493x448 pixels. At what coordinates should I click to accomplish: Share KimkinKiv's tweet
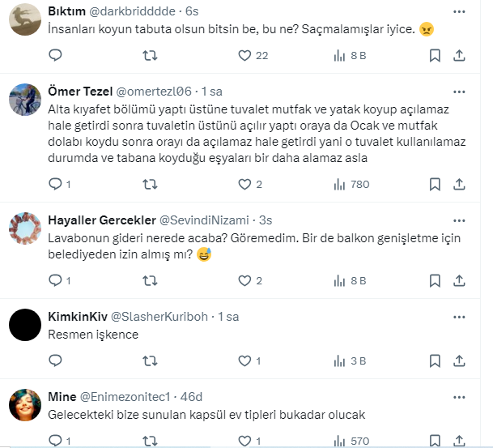[459, 361]
